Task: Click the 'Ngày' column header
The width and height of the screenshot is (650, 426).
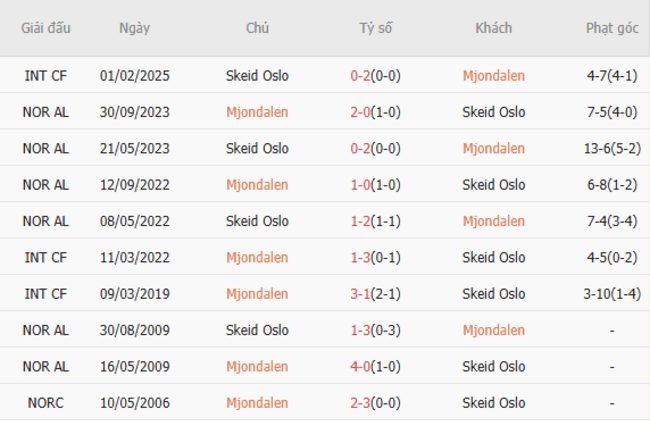Action: pyautogui.click(x=134, y=28)
